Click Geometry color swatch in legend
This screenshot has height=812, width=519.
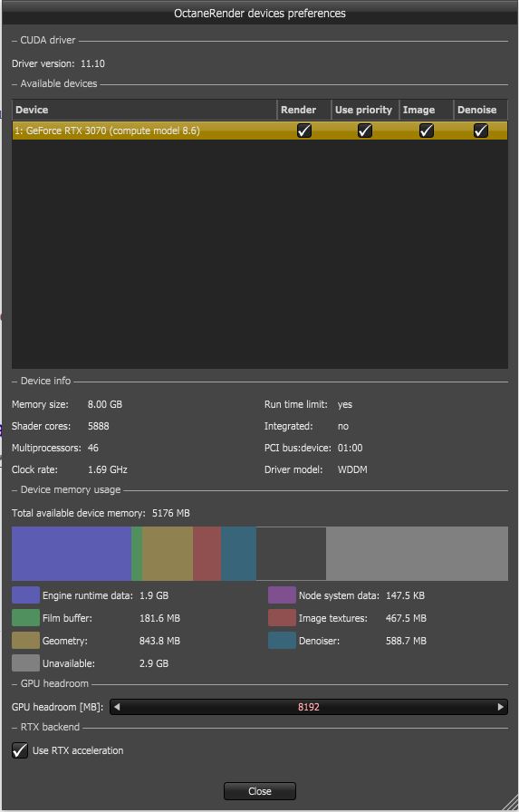26,641
